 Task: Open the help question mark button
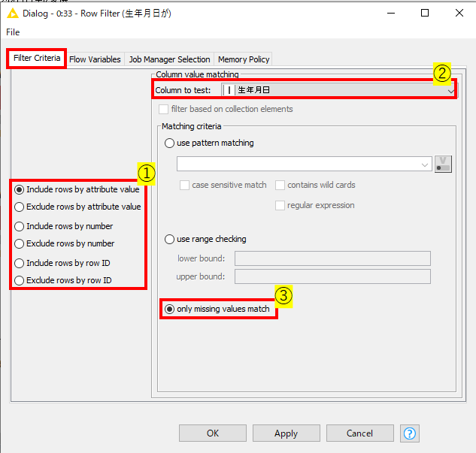[410, 433]
